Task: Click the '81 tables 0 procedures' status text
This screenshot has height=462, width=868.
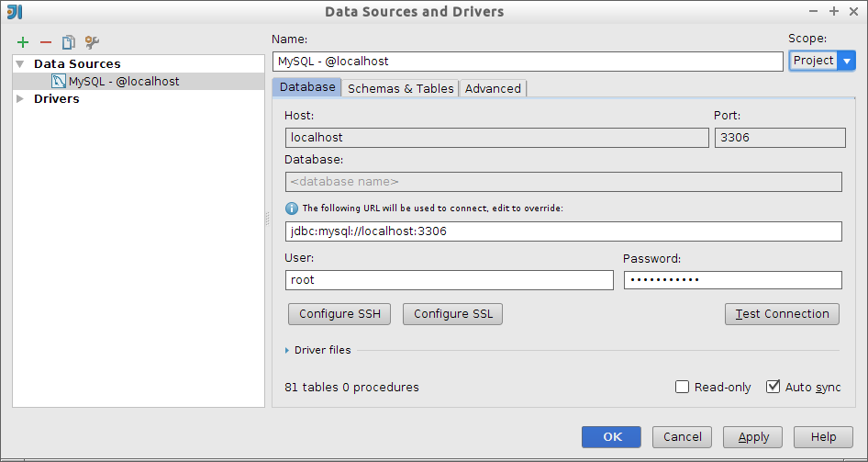Action: click(x=351, y=388)
